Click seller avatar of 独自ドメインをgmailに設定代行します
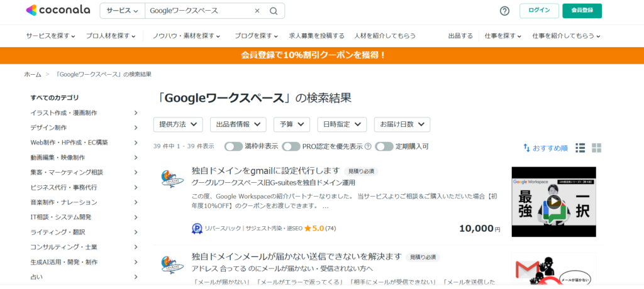644x289 pixels. point(172,180)
